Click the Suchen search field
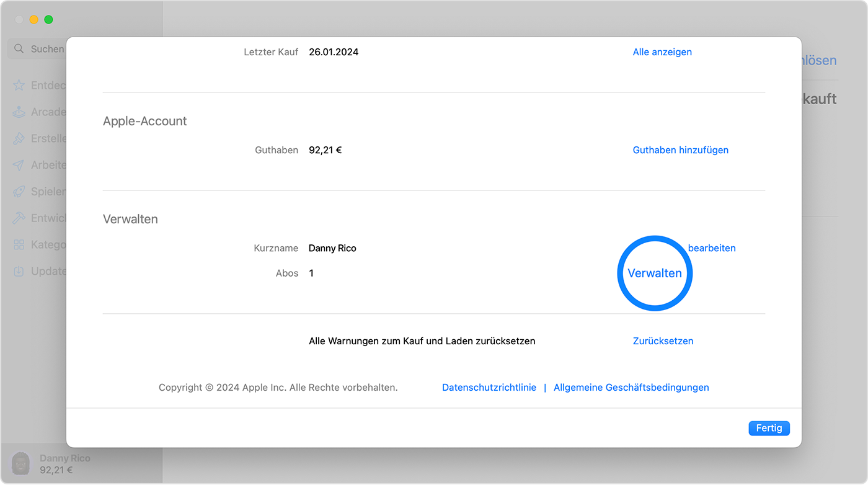The height and width of the screenshot is (485, 868). (37, 48)
